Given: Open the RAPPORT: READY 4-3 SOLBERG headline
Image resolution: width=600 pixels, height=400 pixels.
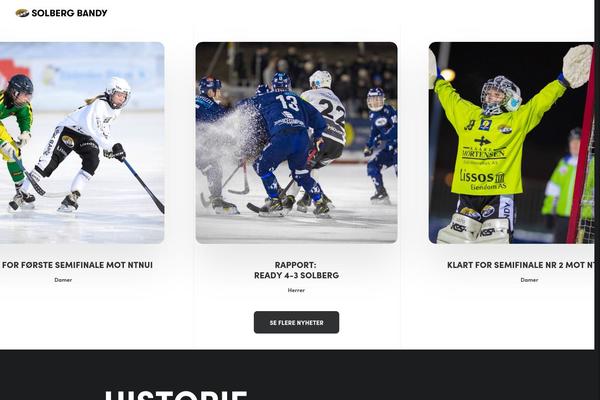Looking at the screenshot, I should coord(297,270).
